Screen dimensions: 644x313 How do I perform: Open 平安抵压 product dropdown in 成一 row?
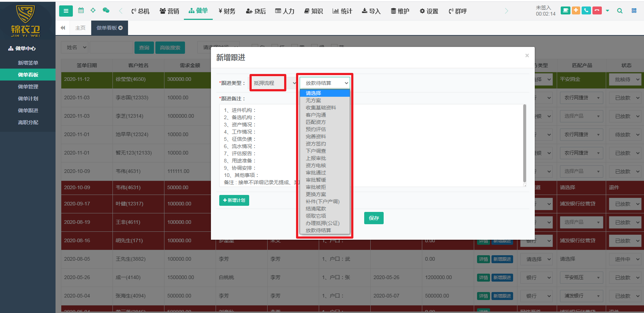[x=581, y=278]
